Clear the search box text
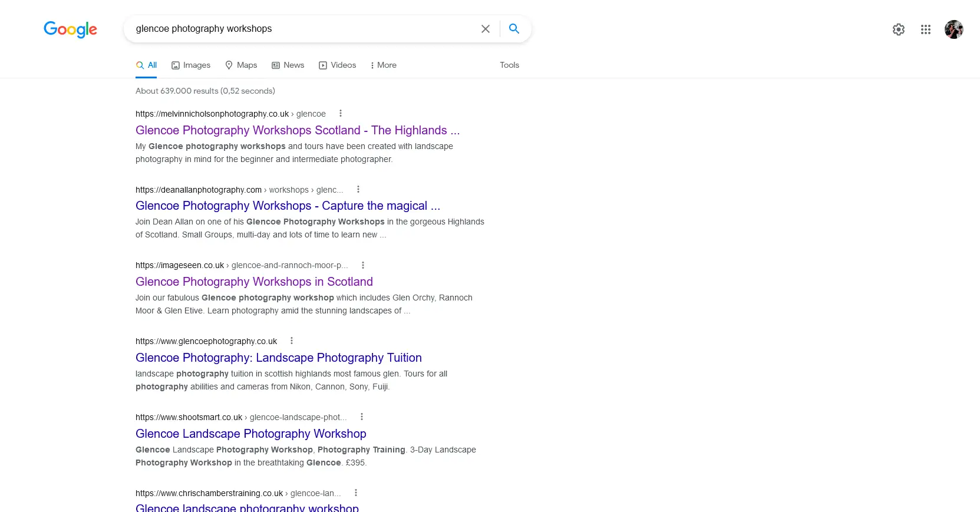The width and height of the screenshot is (980, 512). click(485, 29)
